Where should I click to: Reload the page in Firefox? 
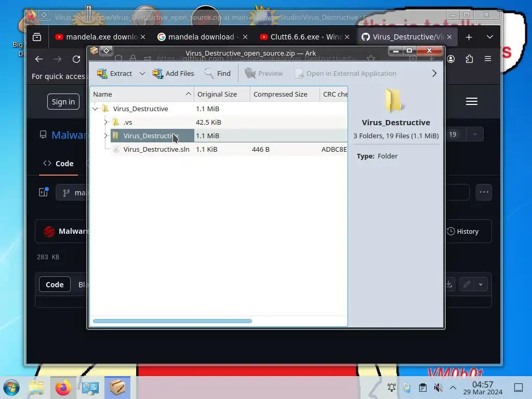(x=76, y=59)
